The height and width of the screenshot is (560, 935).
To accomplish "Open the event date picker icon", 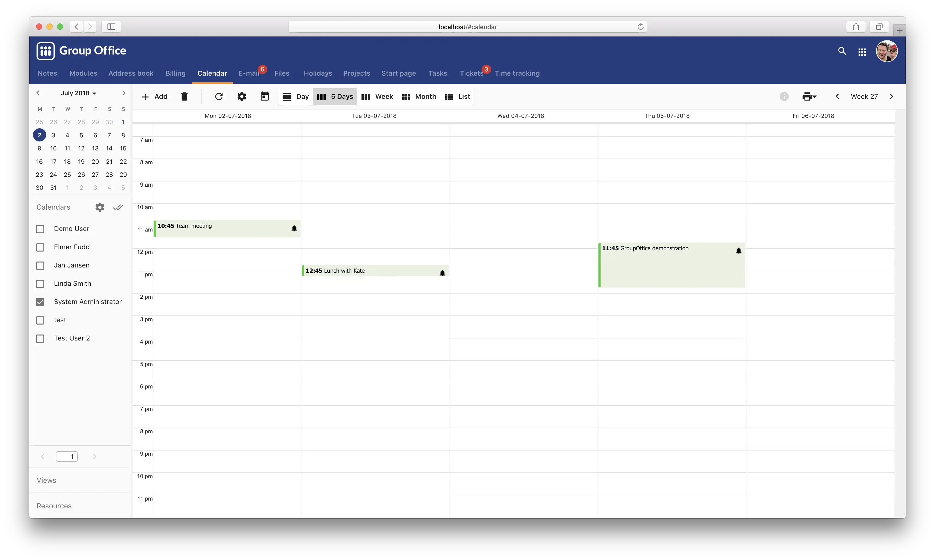I will tap(264, 96).
